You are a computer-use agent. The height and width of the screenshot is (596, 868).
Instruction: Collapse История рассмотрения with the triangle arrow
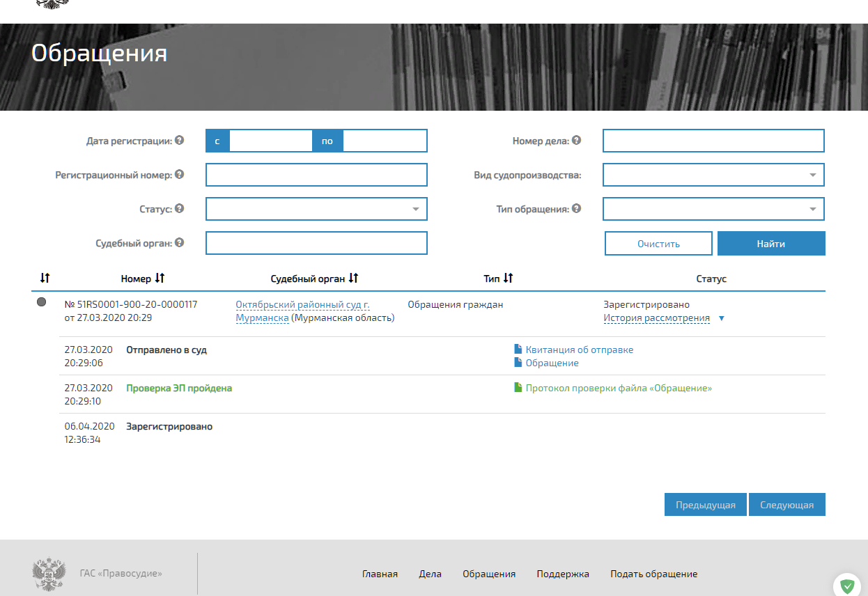click(721, 318)
